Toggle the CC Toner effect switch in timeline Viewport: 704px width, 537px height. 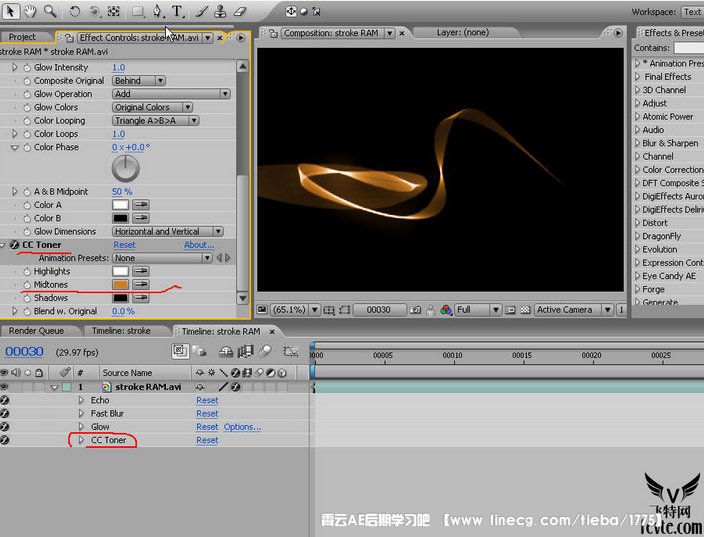click(x=4, y=440)
